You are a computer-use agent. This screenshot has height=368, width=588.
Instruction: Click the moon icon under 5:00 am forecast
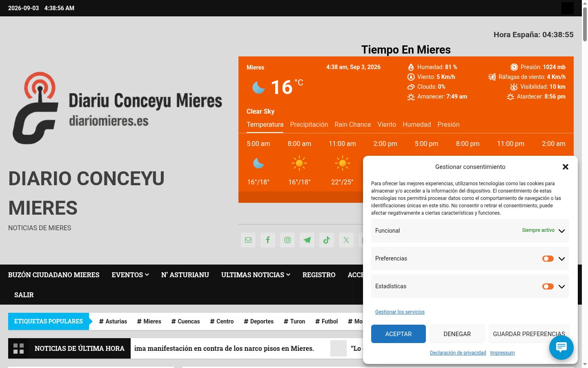258,163
